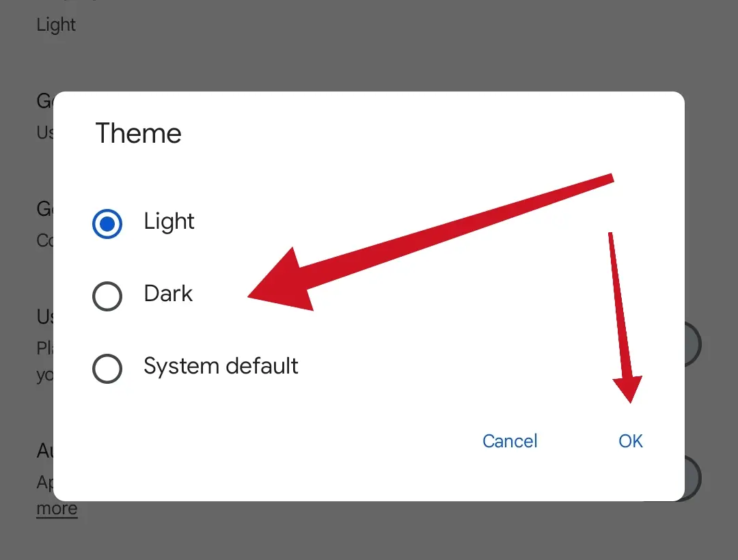The height and width of the screenshot is (560, 738).
Task: Tap the "System default" text label
Action: point(221,366)
